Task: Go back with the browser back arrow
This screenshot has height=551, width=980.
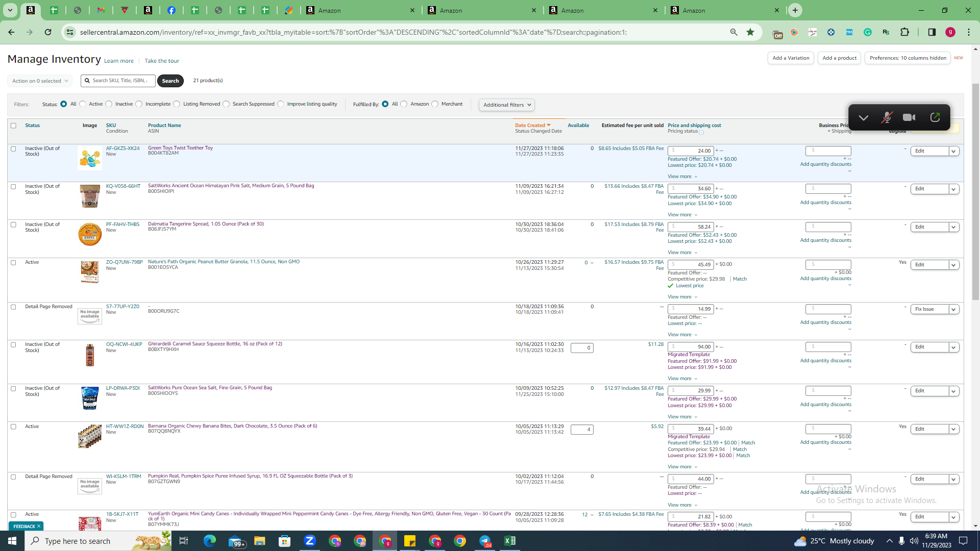Action: (x=11, y=32)
